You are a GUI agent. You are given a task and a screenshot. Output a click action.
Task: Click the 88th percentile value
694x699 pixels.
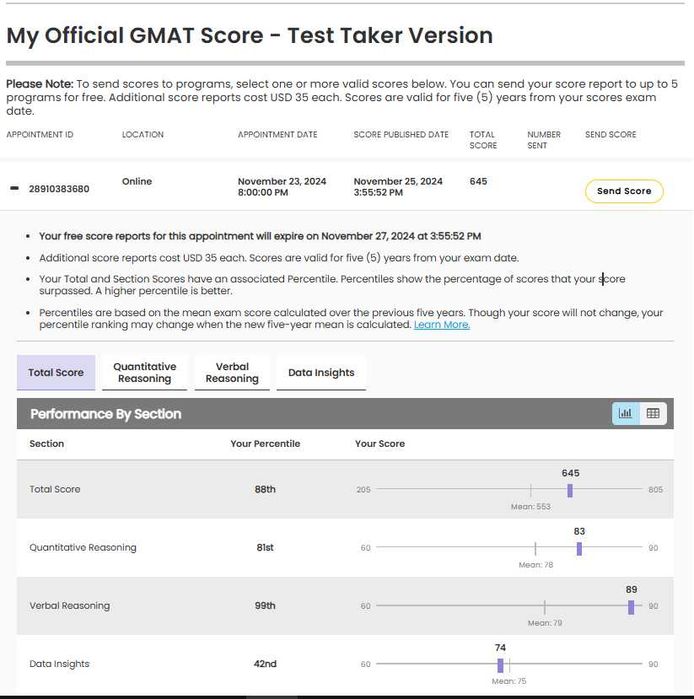[x=265, y=489]
